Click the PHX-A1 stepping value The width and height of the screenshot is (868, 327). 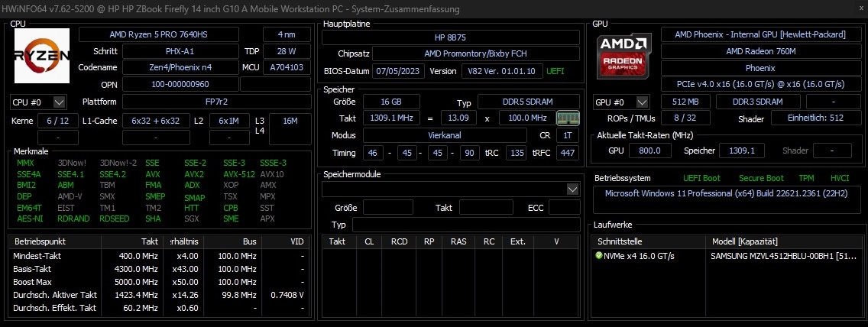point(180,51)
